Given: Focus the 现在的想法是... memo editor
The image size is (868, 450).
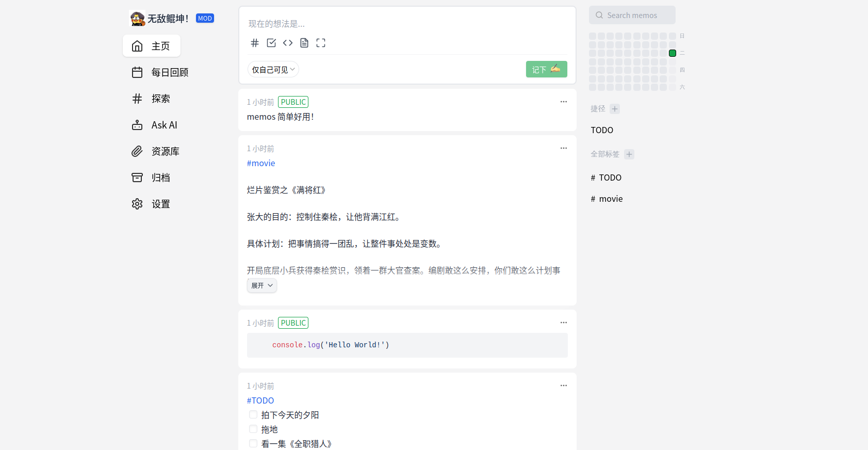Looking at the screenshot, I should [x=407, y=24].
